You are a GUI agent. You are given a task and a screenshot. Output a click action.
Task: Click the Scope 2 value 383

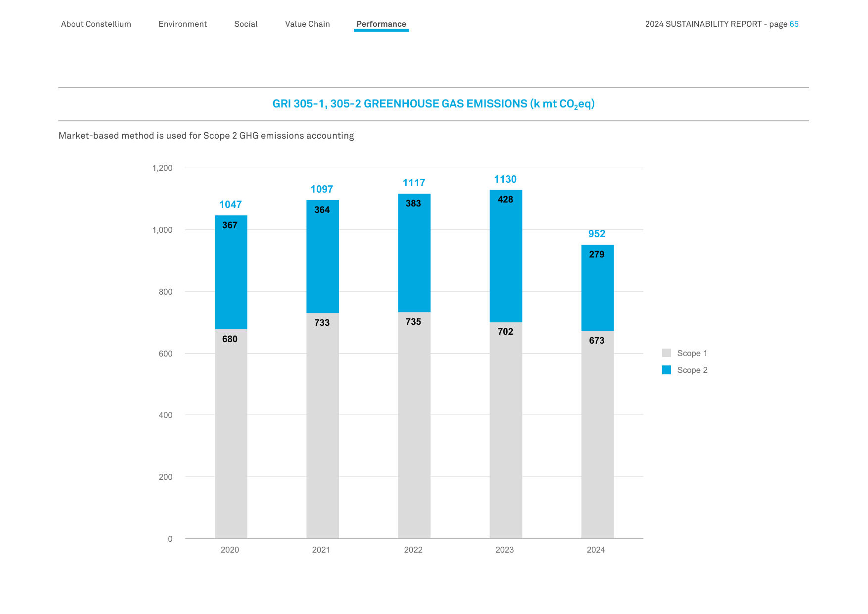[413, 204]
